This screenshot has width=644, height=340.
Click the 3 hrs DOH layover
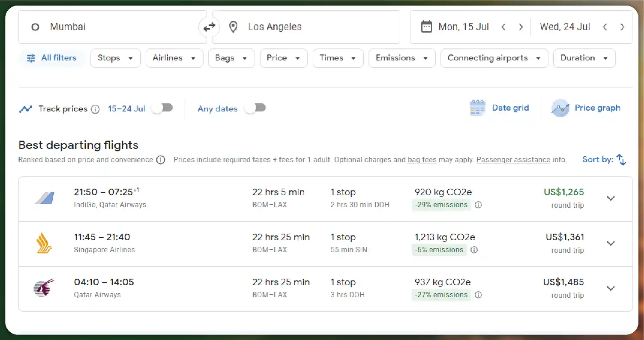tap(347, 295)
